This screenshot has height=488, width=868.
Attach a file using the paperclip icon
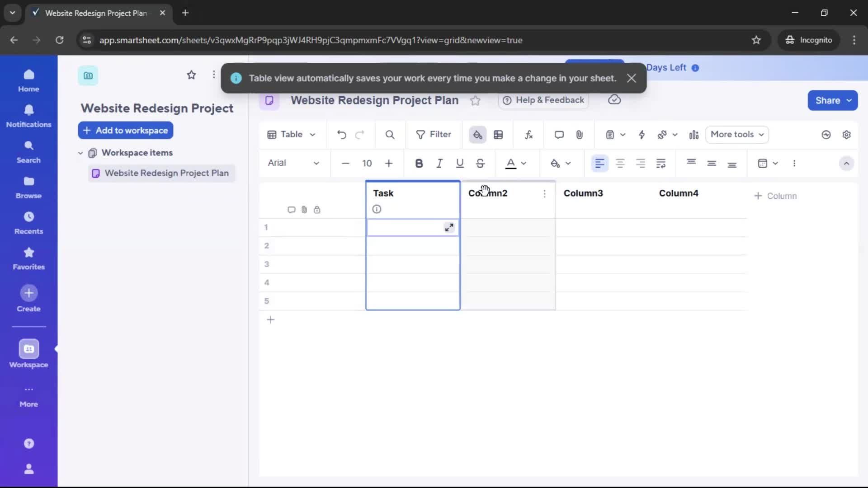(x=580, y=135)
